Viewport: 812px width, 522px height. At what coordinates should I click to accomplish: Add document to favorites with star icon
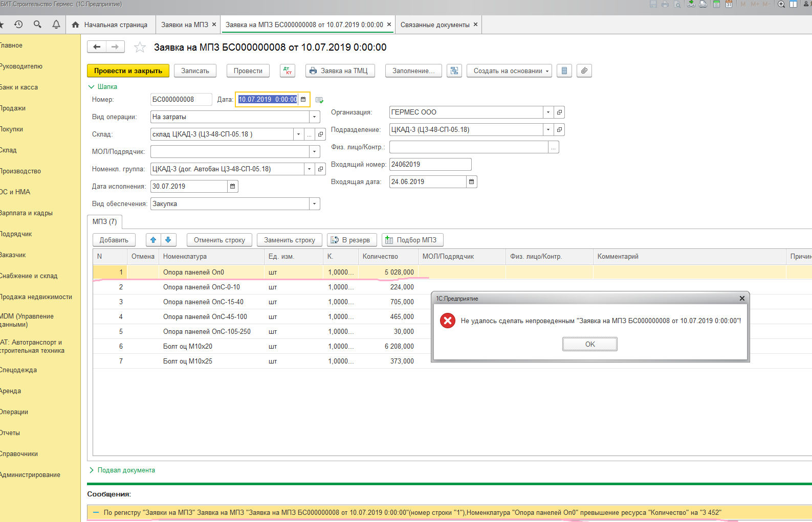click(140, 48)
